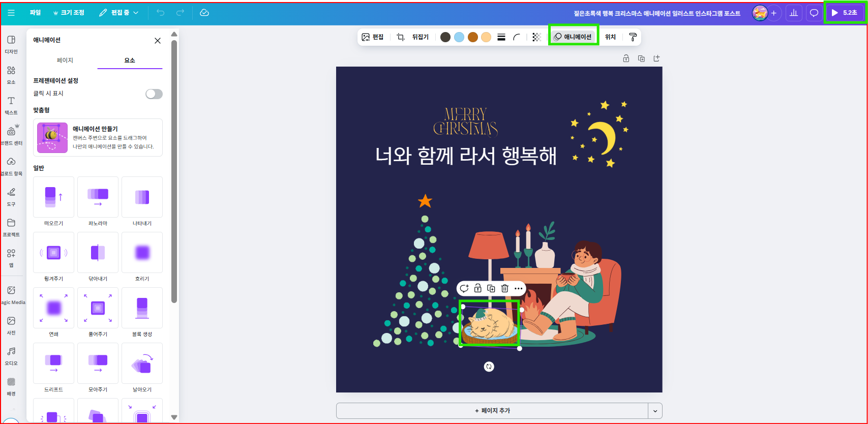Open 요소 elements panel in sidebar
868x424 pixels.
pos(11,75)
